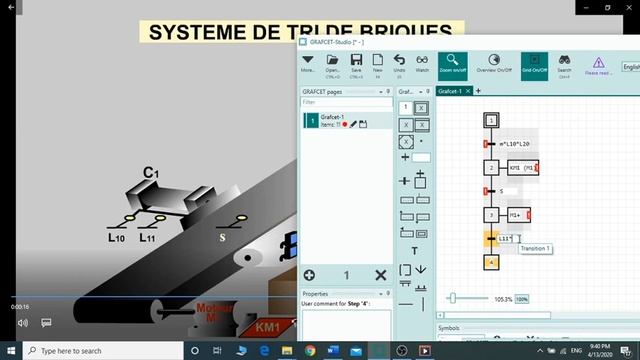This screenshot has width=640, height=360.
Task: Select the KM1 action box
Action: point(523,168)
